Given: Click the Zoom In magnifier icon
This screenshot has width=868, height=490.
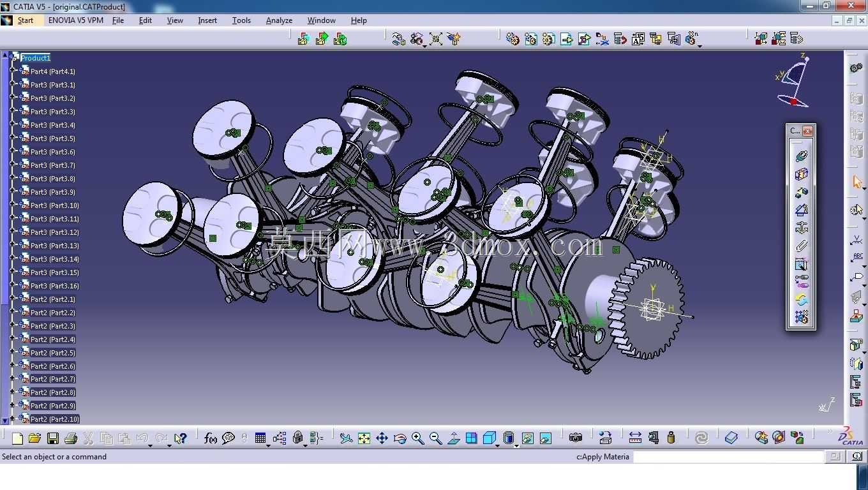Looking at the screenshot, I should [x=418, y=438].
